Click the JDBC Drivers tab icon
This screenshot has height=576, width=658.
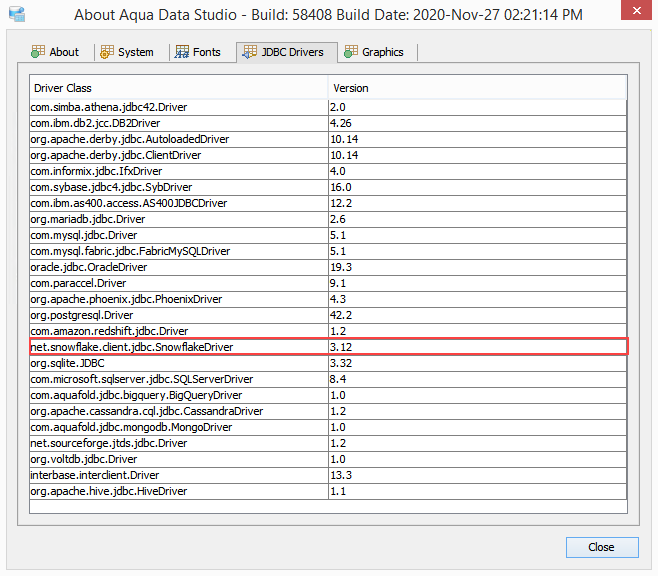pos(250,52)
